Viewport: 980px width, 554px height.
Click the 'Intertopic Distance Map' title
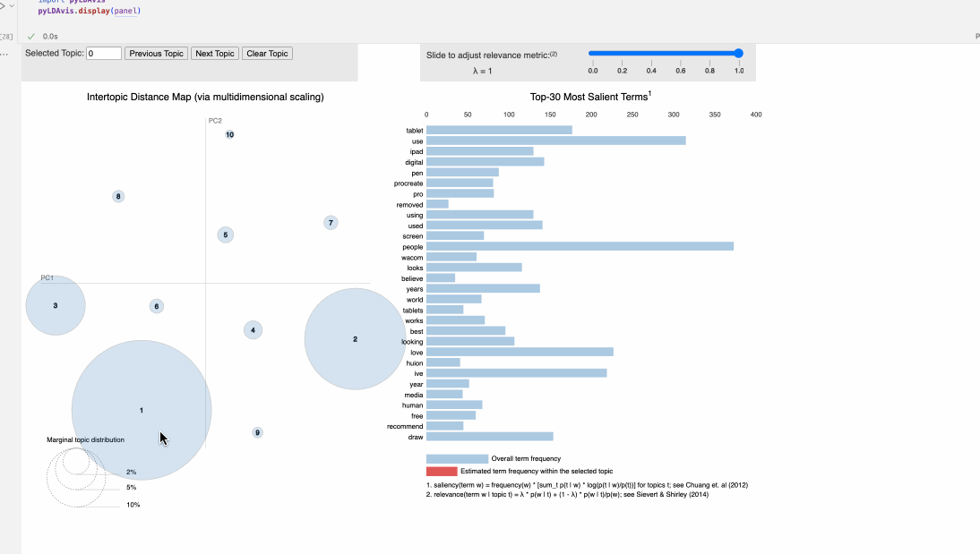coord(205,97)
